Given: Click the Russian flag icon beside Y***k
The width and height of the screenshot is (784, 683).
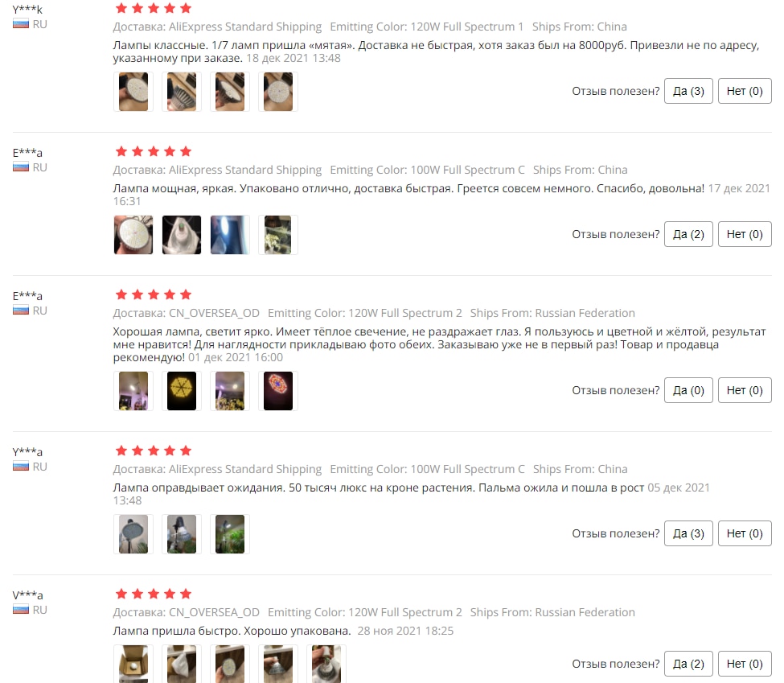Looking at the screenshot, I should pos(21,24).
